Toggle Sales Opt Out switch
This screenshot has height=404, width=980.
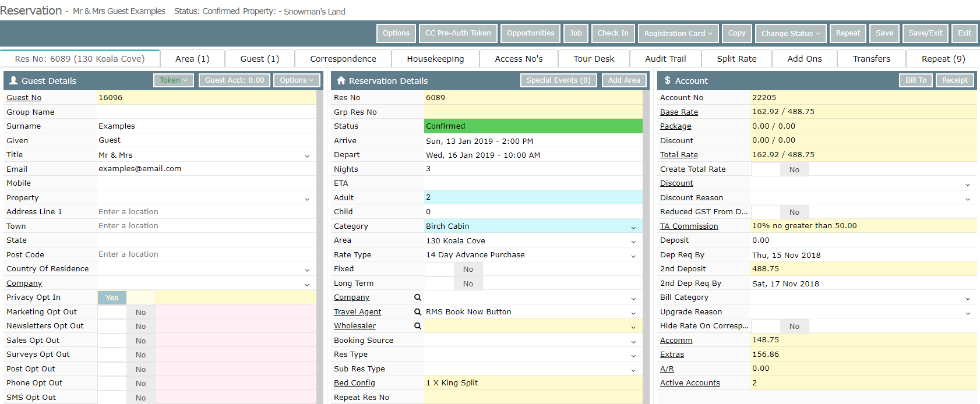[x=126, y=341]
